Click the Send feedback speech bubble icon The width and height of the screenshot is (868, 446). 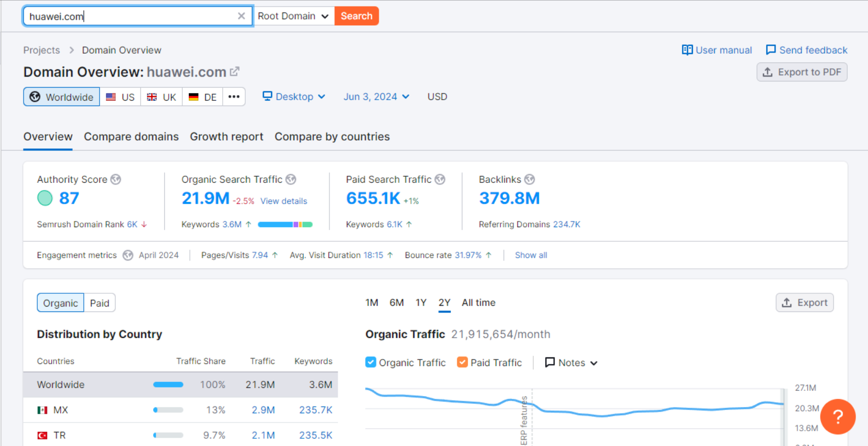[x=771, y=50]
